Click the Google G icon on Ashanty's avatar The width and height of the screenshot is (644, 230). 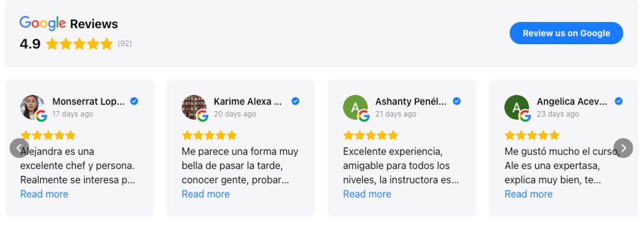[364, 116]
